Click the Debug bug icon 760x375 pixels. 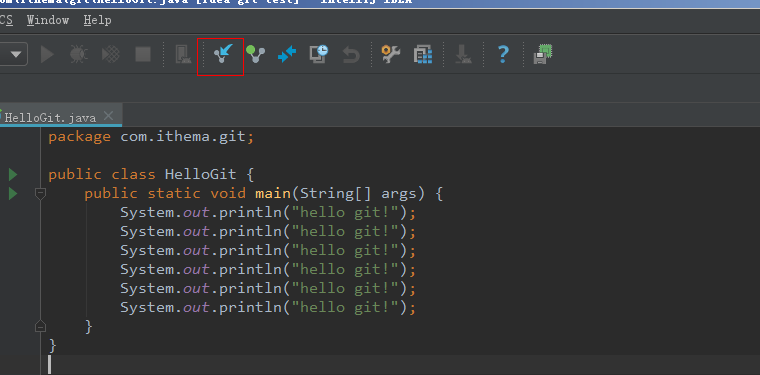coord(79,54)
